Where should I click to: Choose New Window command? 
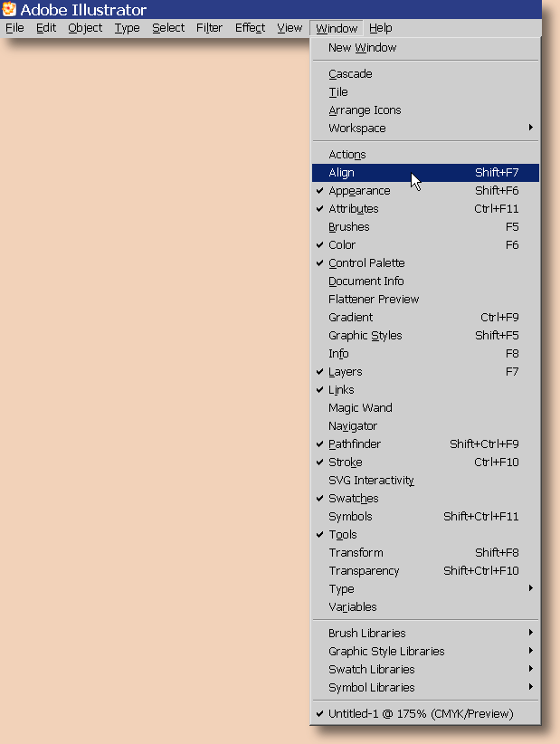[362, 48]
